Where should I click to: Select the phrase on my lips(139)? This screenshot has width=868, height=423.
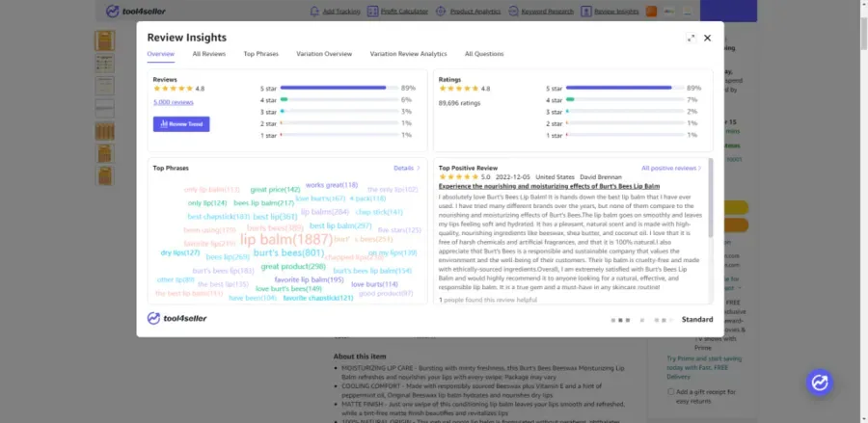[393, 252]
